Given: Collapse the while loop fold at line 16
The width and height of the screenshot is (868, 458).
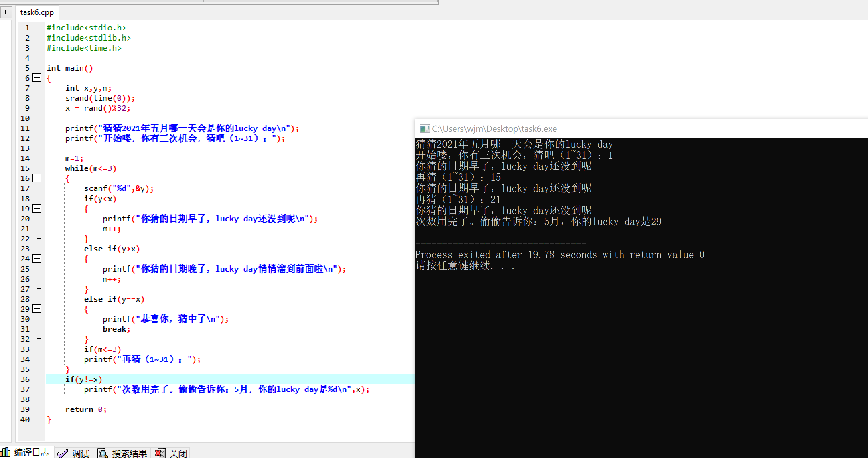Looking at the screenshot, I should point(37,178).
